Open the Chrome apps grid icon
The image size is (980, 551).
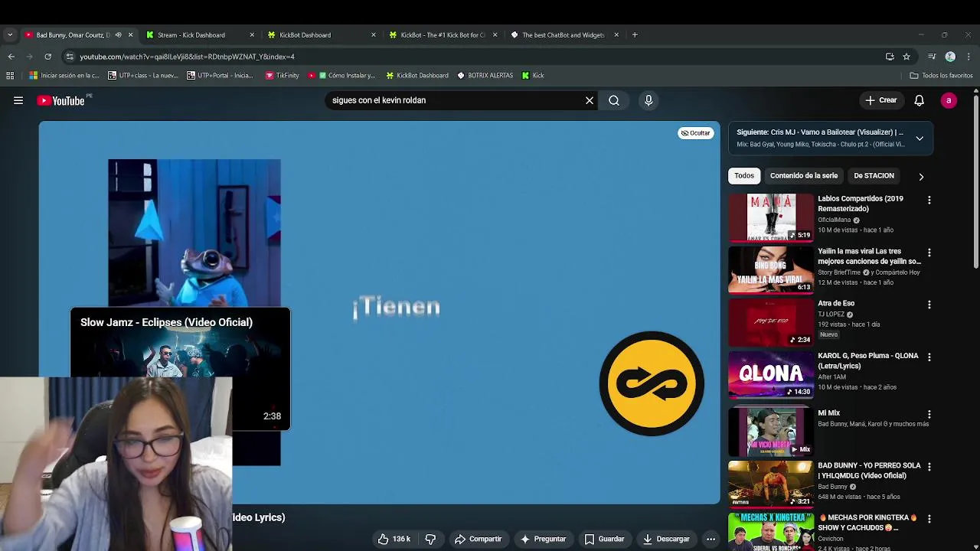pos(10,75)
